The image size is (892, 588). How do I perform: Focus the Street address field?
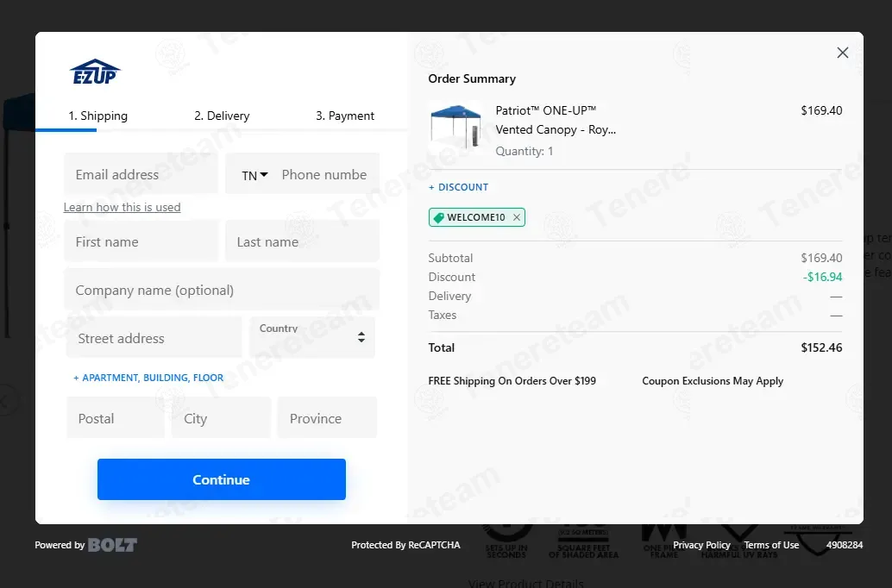[154, 338]
